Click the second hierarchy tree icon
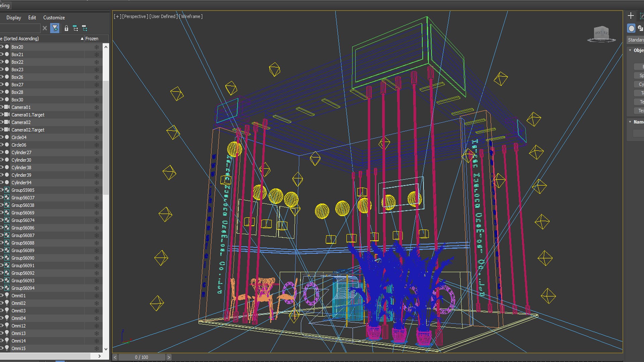This screenshot has height=362, width=644. 85,28
